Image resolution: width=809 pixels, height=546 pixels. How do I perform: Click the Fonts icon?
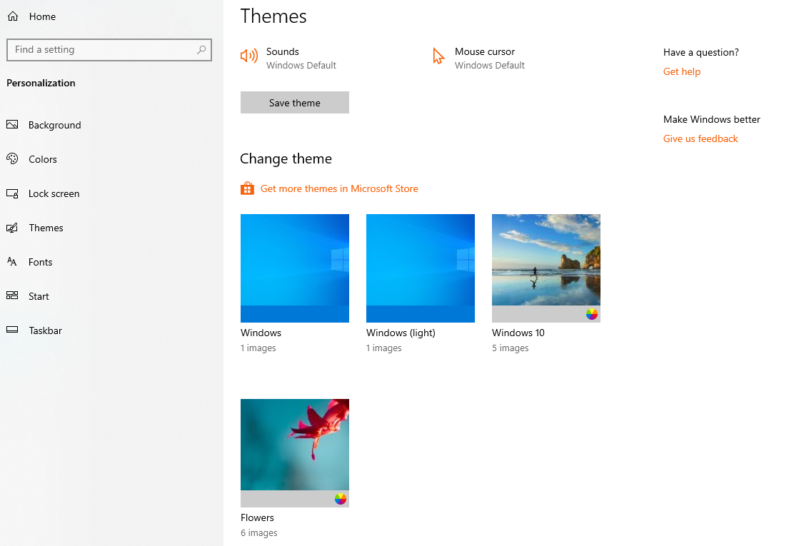click(12, 262)
